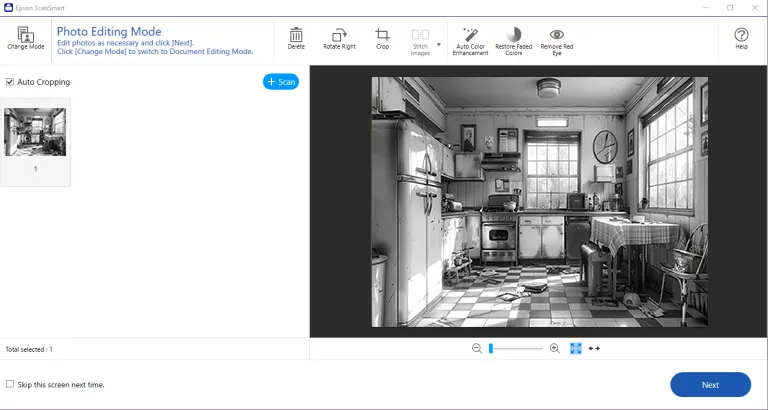Click the zoom out magnifier icon

(x=477, y=348)
